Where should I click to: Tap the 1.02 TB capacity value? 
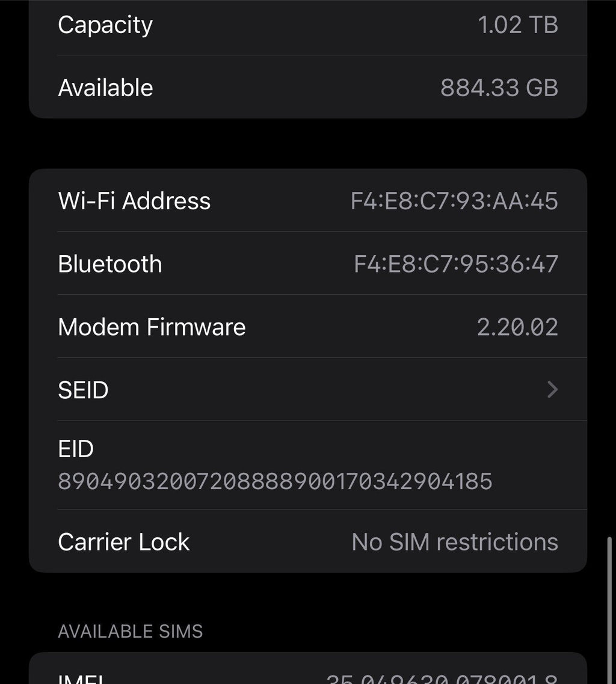click(519, 25)
